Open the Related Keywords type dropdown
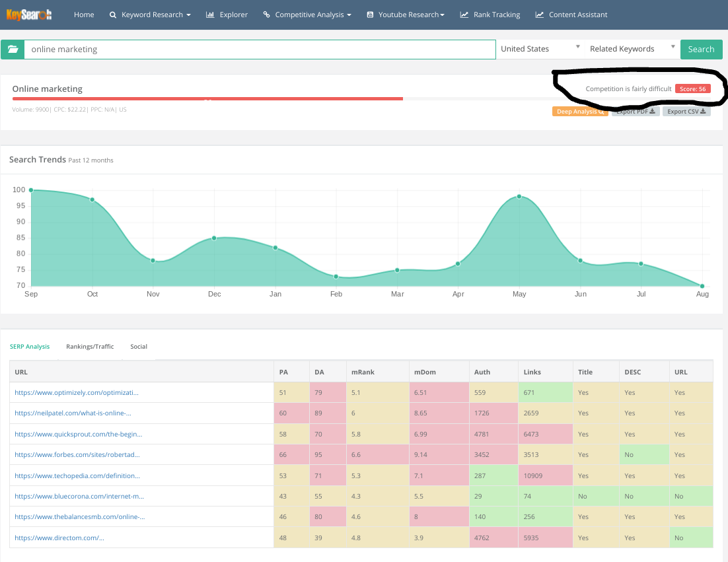Image resolution: width=728 pixels, height=562 pixels. [x=632, y=49]
